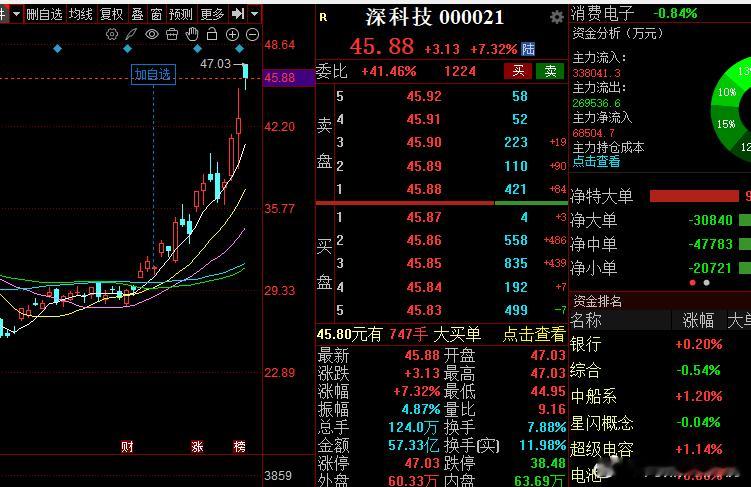
Task: Select buy level 2 price 45.86
Action: tap(424, 240)
